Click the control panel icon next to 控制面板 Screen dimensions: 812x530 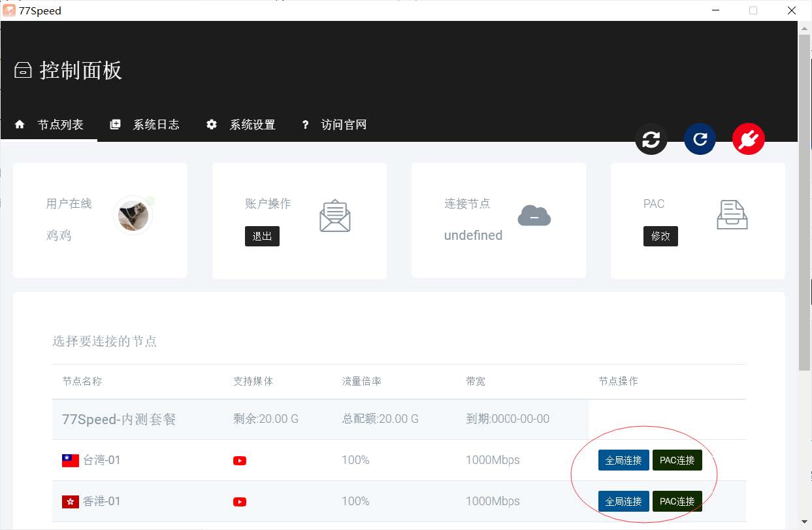click(23, 70)
